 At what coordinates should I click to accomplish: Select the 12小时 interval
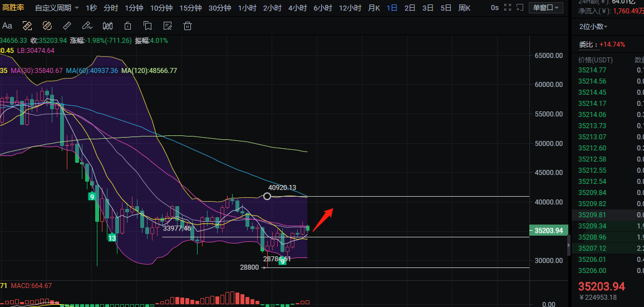coord(350,8)
